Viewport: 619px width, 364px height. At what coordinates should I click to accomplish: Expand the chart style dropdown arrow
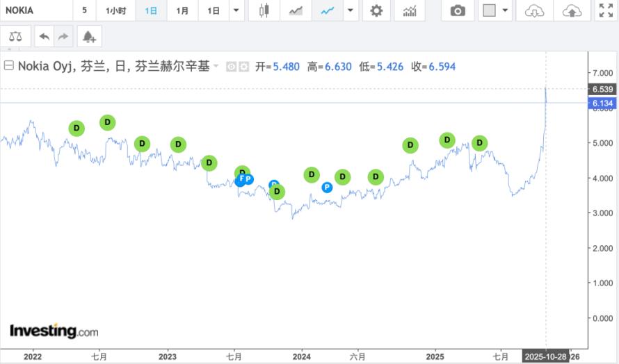pyautogui.click(x=349, y=10)
